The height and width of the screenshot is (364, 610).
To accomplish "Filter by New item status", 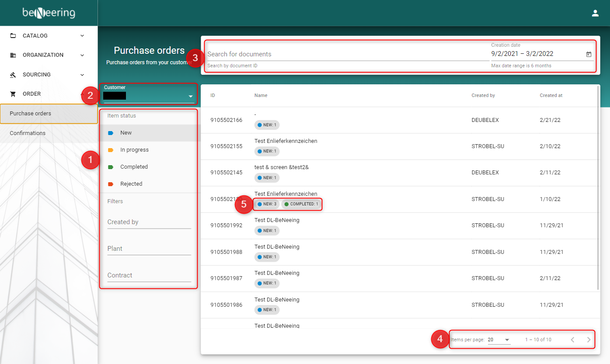I will pos(126,133).
